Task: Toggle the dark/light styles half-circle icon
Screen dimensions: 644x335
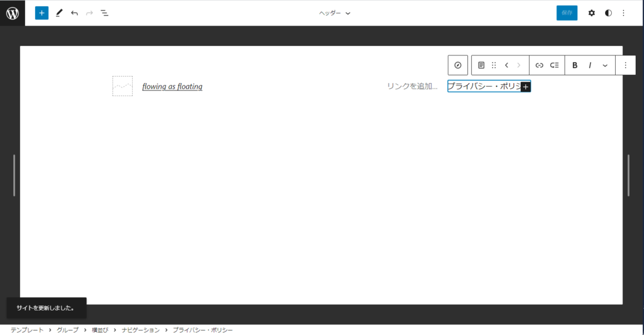Action: (608, 13)
